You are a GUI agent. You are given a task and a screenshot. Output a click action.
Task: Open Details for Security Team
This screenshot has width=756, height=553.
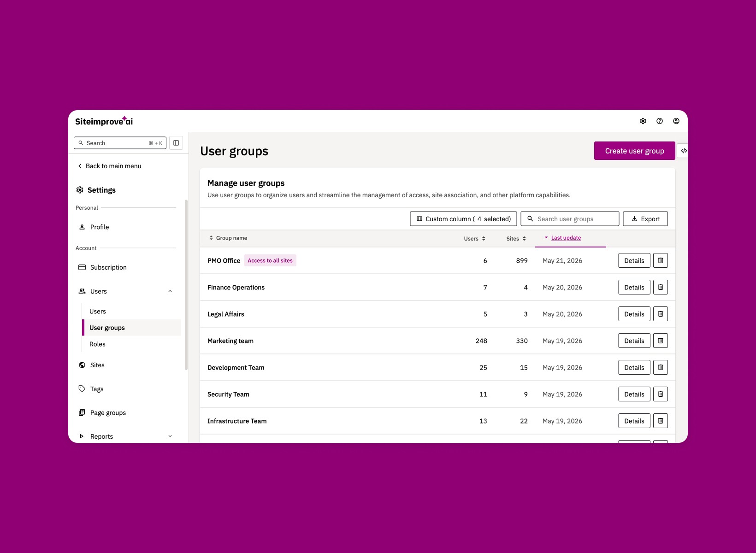coord(634,394)
